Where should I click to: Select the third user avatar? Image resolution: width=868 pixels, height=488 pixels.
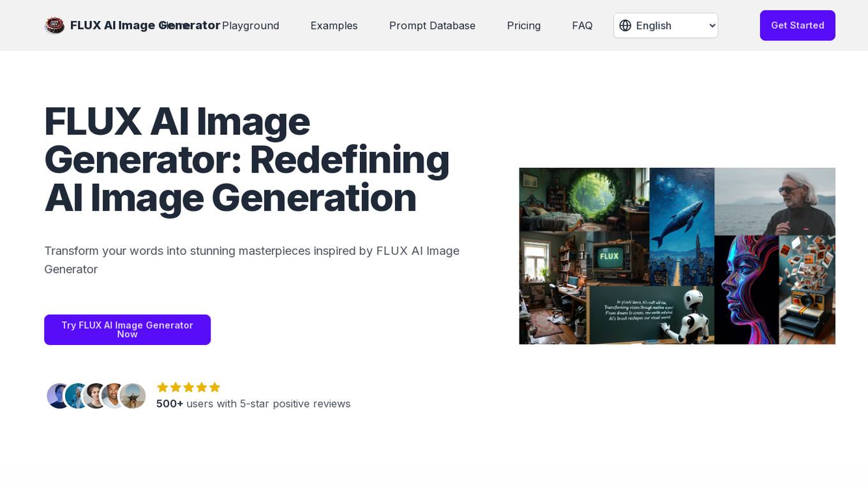tap(96, 396)
